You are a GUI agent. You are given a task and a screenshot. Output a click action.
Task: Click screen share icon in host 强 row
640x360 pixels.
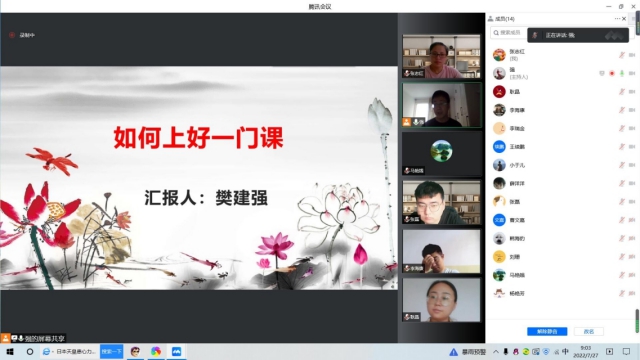coord(602,73)
